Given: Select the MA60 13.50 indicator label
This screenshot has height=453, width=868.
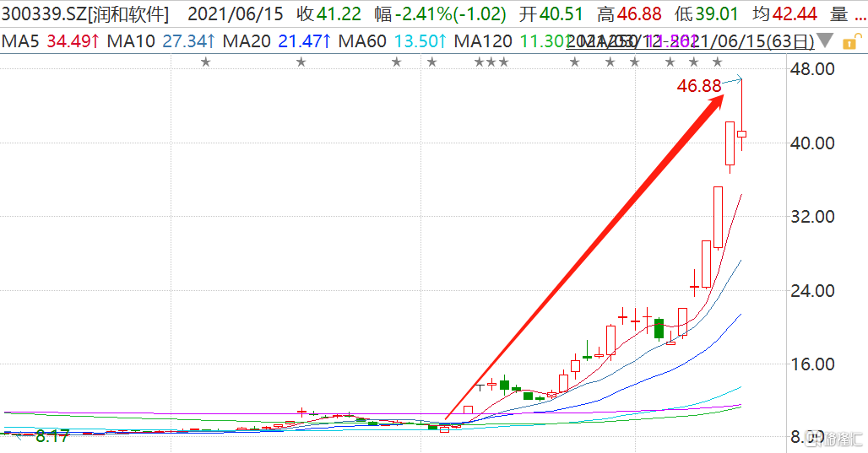Looking at the screenshot, I should point(393,41).
